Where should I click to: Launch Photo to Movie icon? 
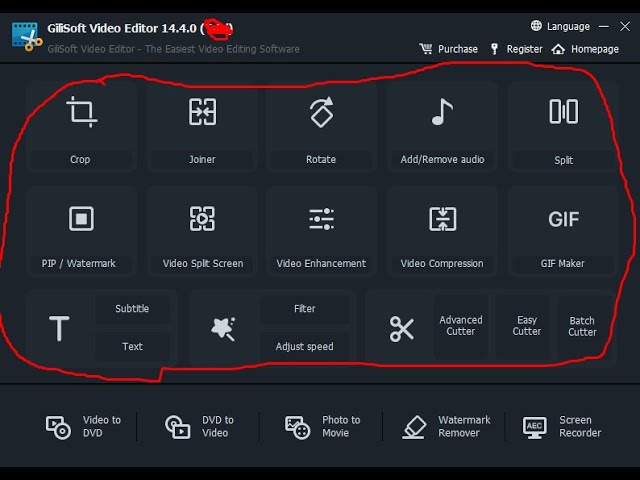click(297, 427)
